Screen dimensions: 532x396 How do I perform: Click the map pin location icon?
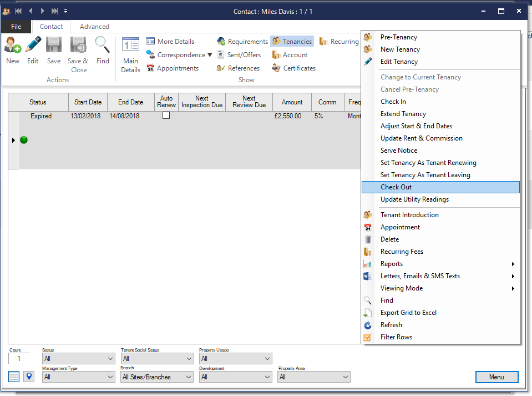point(28,377)
